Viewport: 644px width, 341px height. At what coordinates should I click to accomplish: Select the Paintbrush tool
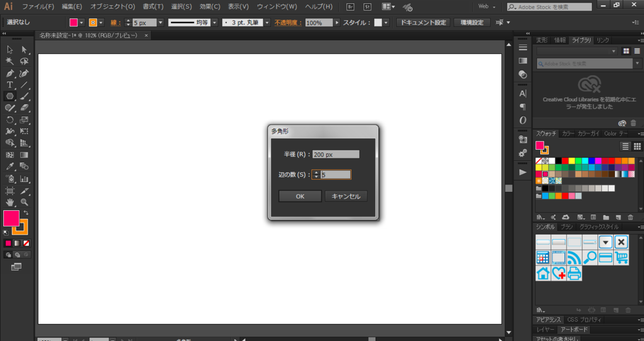pyautogui.click(x=25, y=96)
